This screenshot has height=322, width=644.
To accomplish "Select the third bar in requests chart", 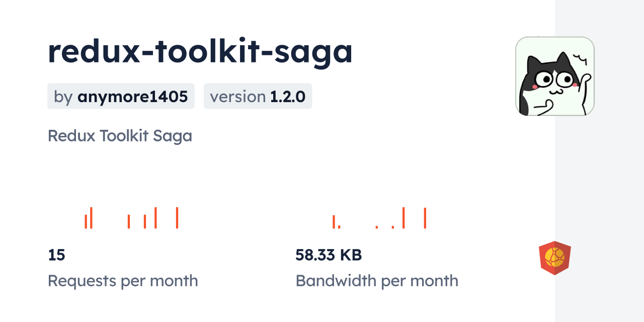I will 129,222.
